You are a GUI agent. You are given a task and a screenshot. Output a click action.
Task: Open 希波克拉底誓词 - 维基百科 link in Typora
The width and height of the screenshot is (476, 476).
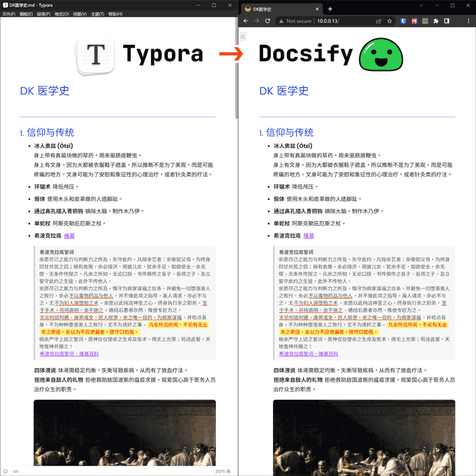point(69,353)
